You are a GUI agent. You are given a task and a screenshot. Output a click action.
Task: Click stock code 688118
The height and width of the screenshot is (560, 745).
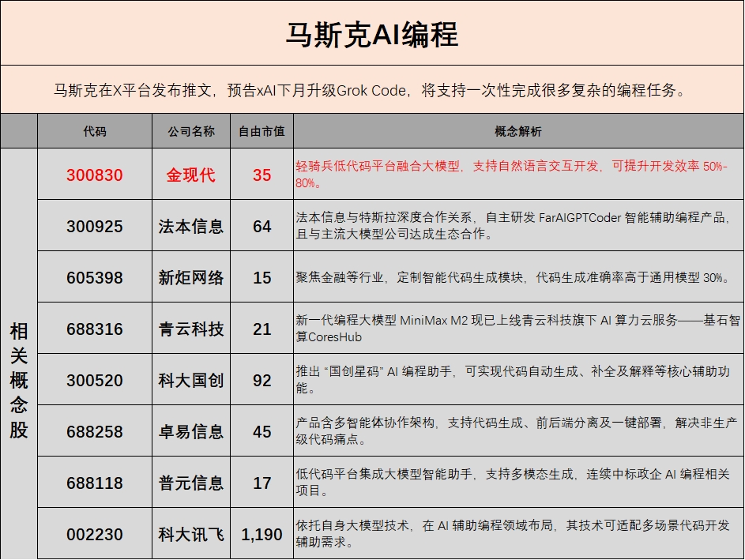95,483
